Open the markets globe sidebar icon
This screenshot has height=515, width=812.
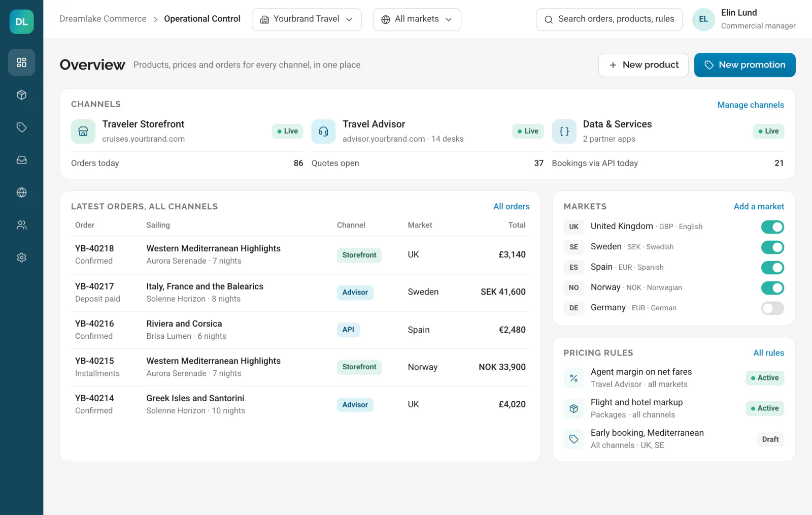coord(21,192)
